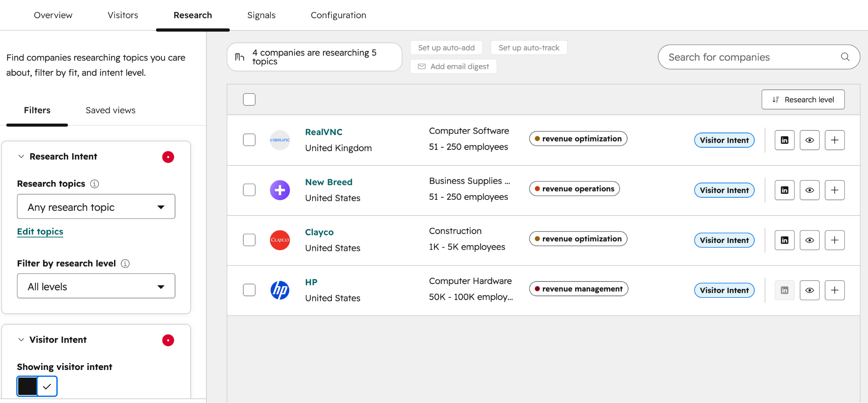The height and width of the screenshot is (403, 868).
Task: Add RealVNC with plus icon
Action: (x=835, y=140)
